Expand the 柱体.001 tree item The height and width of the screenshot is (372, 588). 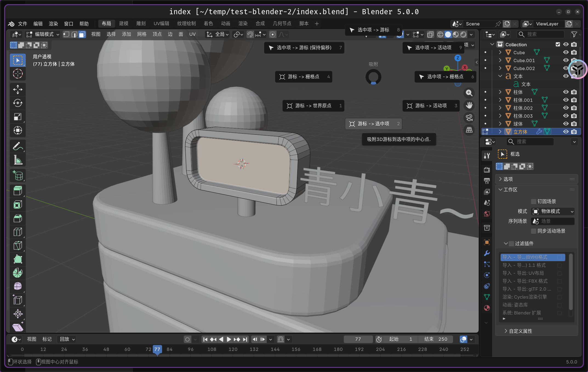[x=500, y=100]
